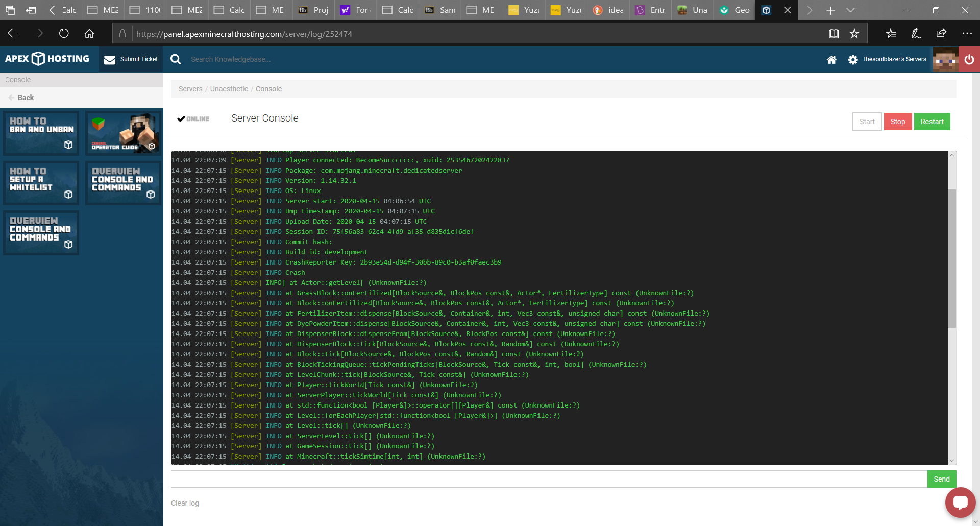This screenshot has width=980, height=526.
Task: Click the knowledgebase search magnifier icon
Action: pyautogui.click(x=176, y=59)
